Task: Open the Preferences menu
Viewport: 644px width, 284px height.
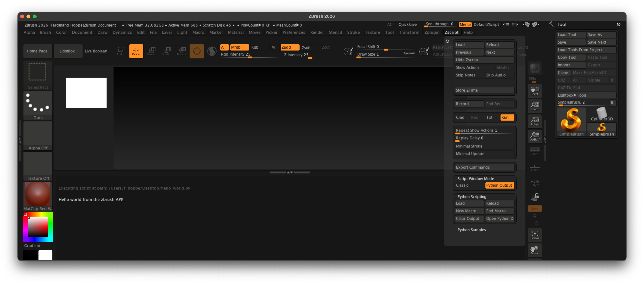Action: tap(294, 32)
